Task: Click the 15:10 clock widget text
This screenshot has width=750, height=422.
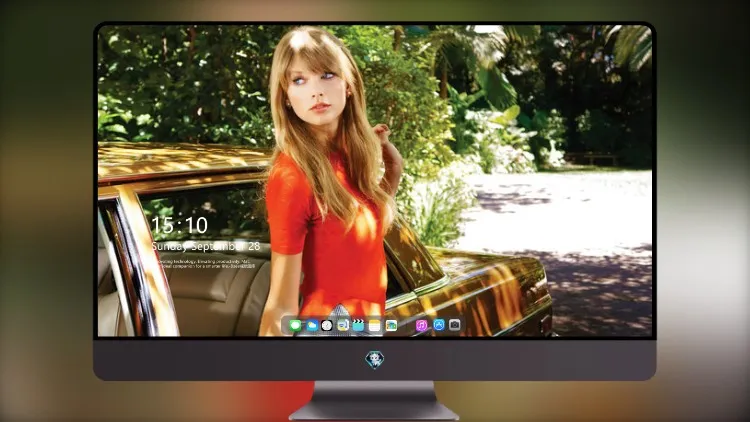Action: point(179,225)
